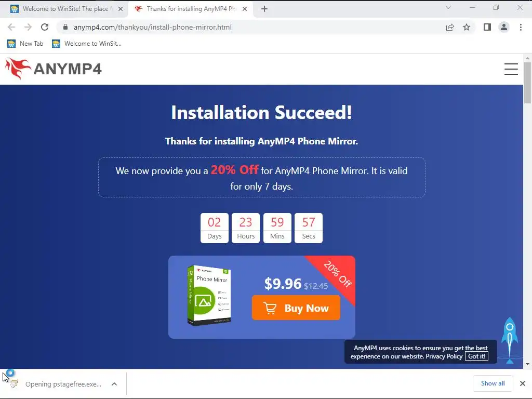Screen dimensions: 532x399
Task: Open the profile avatar menu
Action: tap(504, 27)
